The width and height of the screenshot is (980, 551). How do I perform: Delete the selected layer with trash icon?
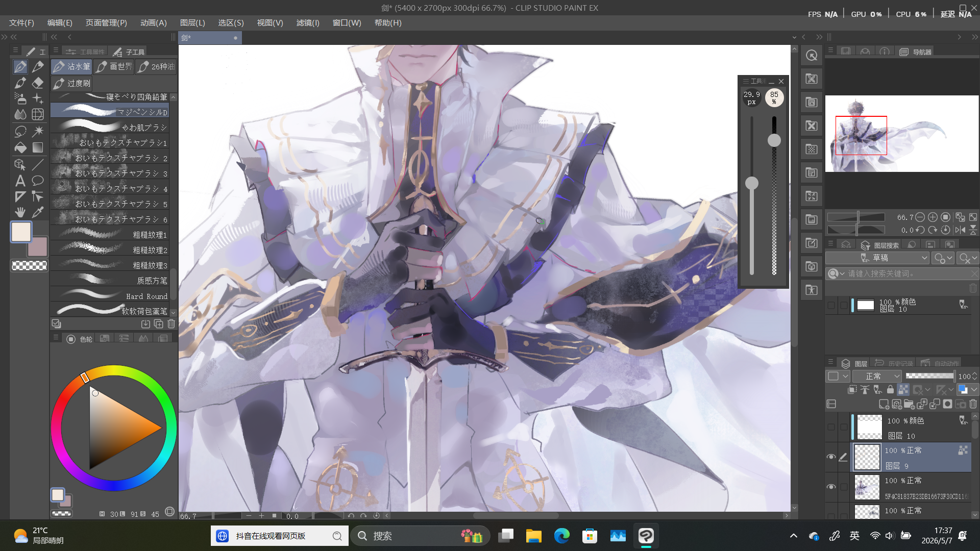pyautogui.click(x=973, y=404)
